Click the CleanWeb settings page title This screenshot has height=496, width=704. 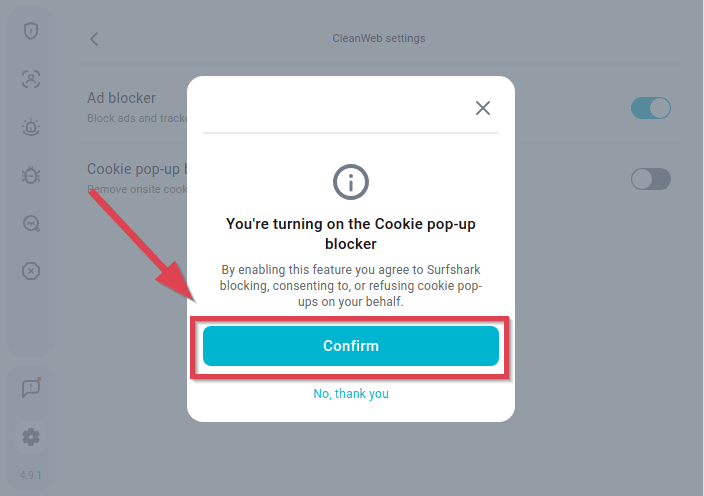(x=379, y=39)
